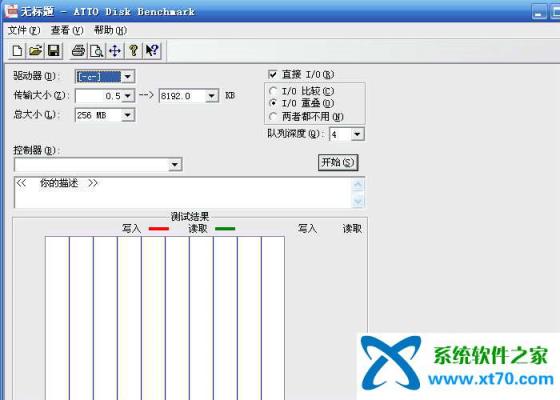Select the 两者都不用 radio option
The height and width of the screenshot is (400, 560).
[273, 116]
